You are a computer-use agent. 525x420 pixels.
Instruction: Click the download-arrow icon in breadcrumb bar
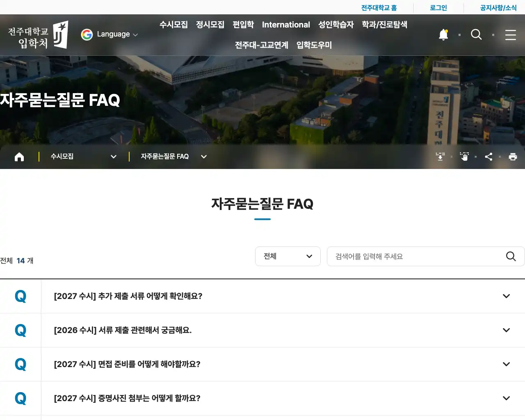click(x=440, y=157)
